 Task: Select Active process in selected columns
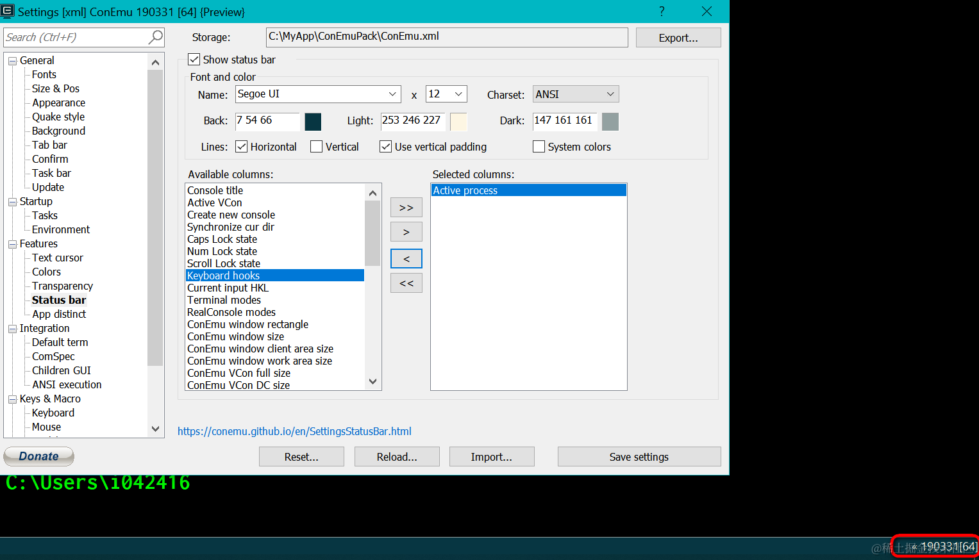(x=529, y=190)
